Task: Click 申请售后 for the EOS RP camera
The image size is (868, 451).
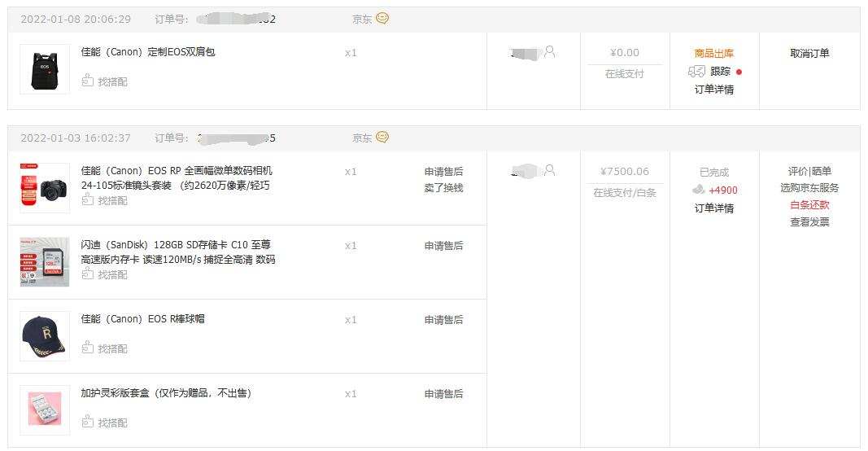Action: [x=443, y=172]
